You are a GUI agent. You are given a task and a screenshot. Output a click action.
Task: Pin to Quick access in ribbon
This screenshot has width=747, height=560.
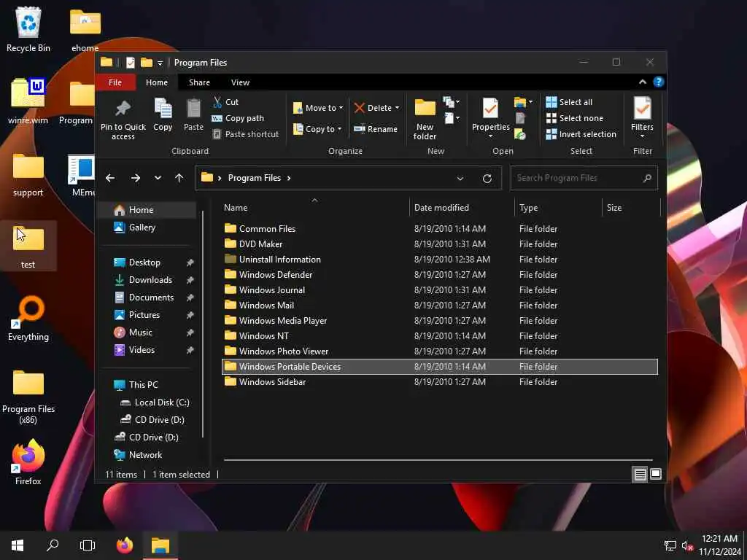click(123, 119)
